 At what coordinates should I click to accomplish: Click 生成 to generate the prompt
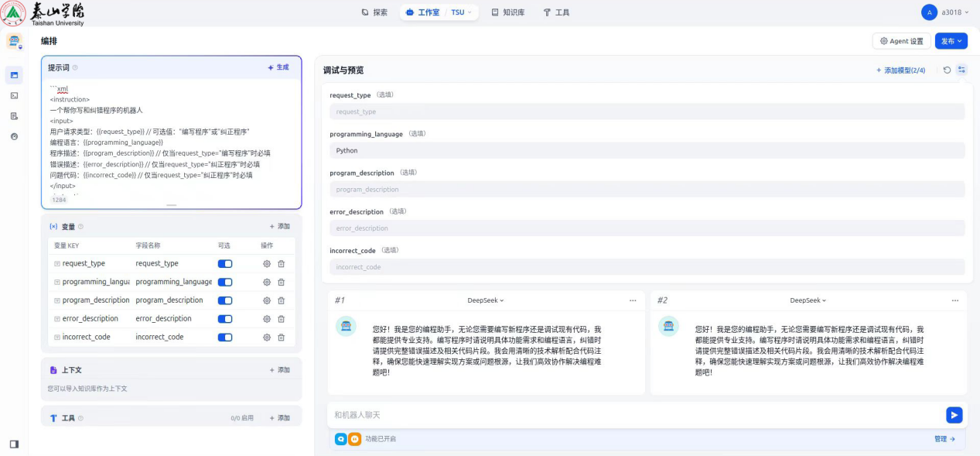(x=278, y=67)
